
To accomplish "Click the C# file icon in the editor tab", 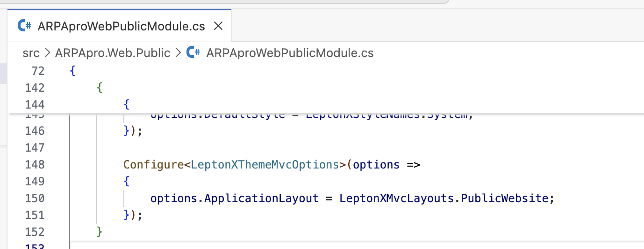I will point(24,26).
